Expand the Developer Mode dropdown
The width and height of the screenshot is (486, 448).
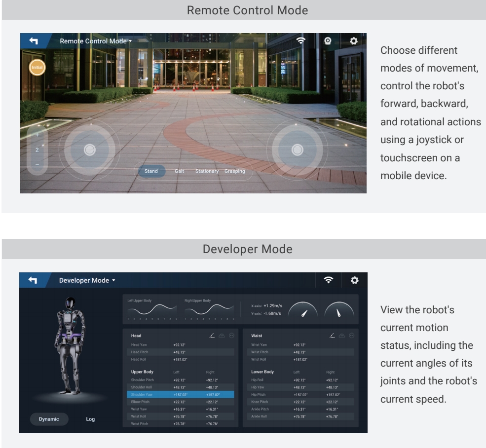click(x=87, y=280)
